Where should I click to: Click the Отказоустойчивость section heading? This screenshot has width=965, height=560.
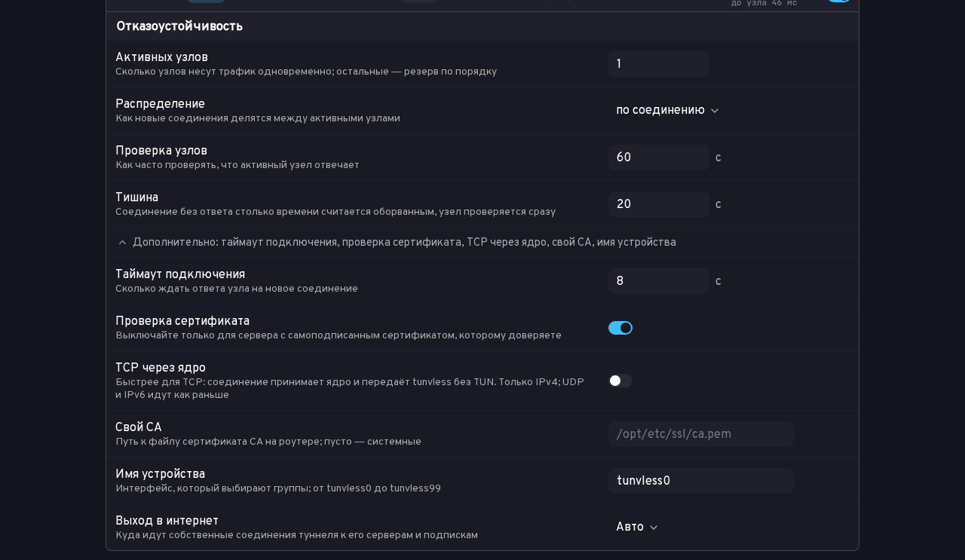(179, 26)
